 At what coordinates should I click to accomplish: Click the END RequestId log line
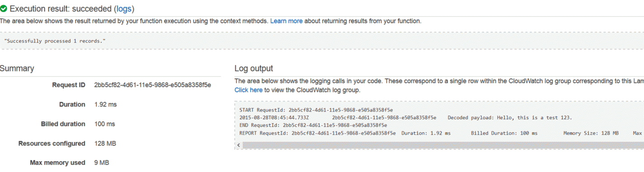pos(313,126)
